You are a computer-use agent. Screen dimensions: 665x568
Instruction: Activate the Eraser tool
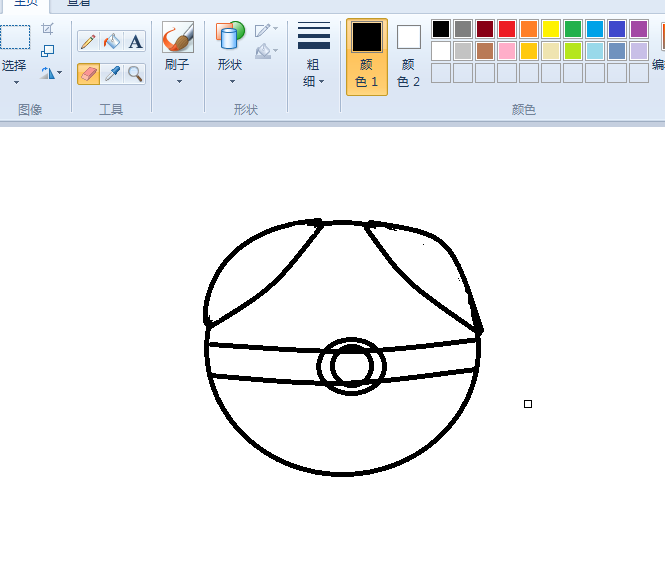[x=88, y=73]
